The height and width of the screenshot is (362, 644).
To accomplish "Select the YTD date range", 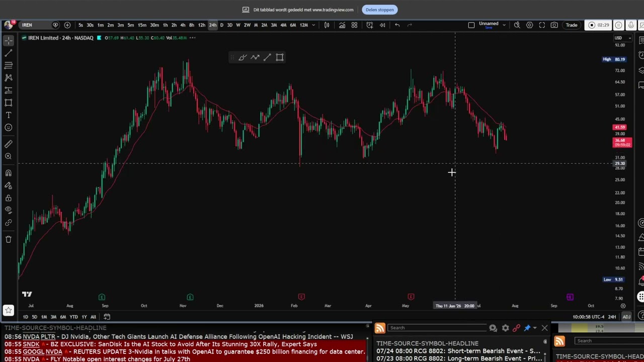I will coord(73,317).
